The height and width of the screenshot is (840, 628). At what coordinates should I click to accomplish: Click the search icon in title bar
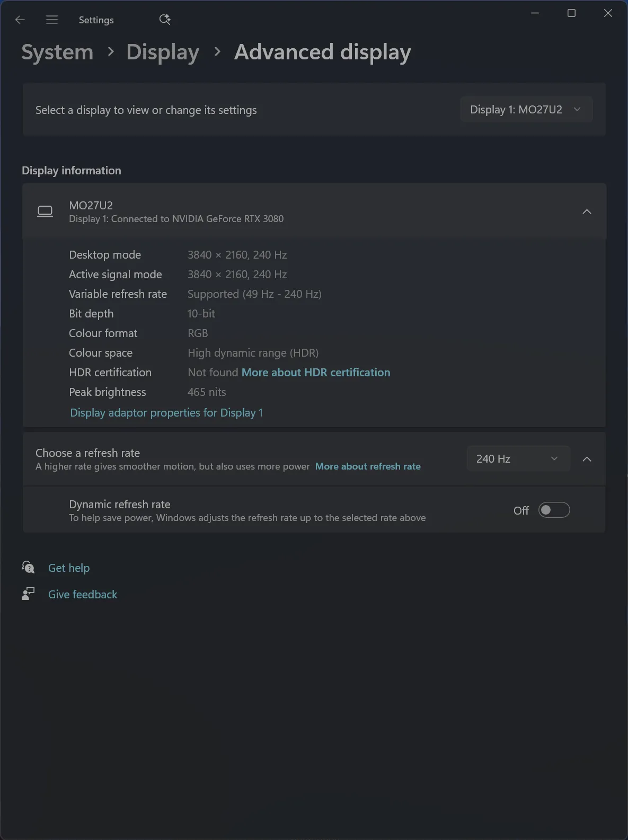(165, 20)
